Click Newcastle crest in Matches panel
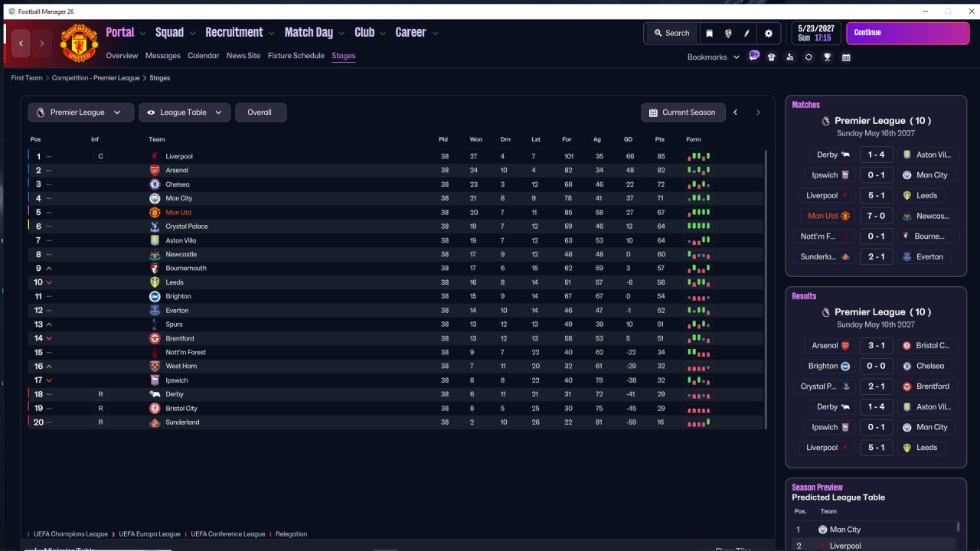980x551 pixels. pyautogui.click(x=907, y=216)
